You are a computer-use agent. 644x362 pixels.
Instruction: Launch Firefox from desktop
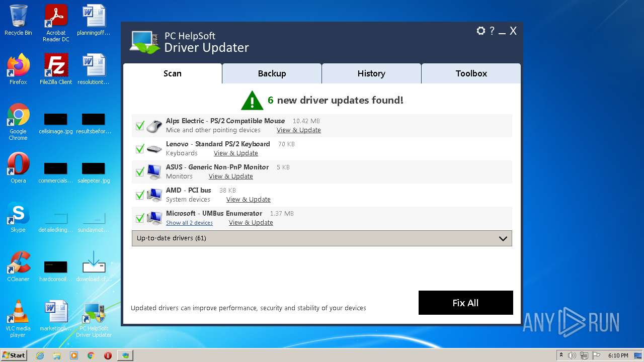(x=18, y=69)
